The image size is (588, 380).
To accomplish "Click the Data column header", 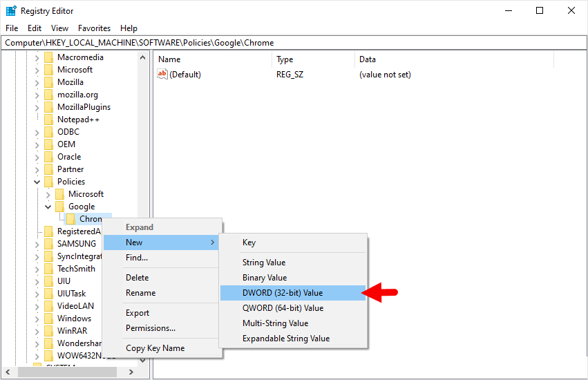I will (x=454, y=59).
